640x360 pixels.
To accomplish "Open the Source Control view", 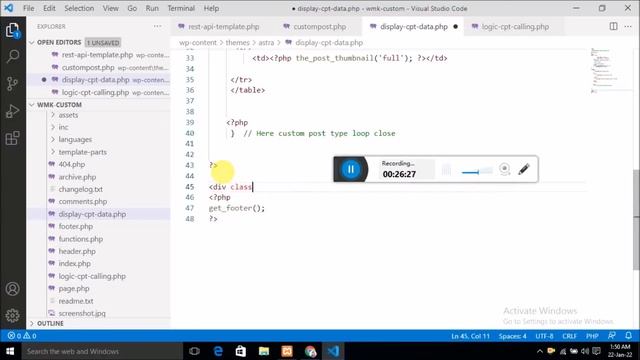I will pos(13,84).
